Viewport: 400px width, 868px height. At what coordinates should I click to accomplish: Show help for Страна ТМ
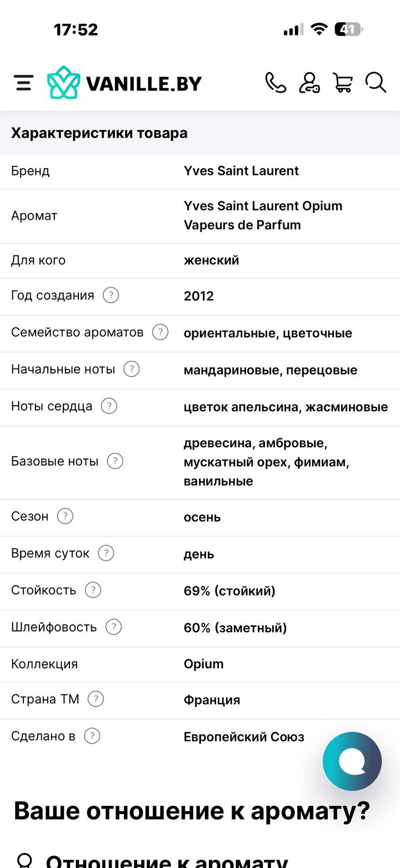tap(96, 699)
